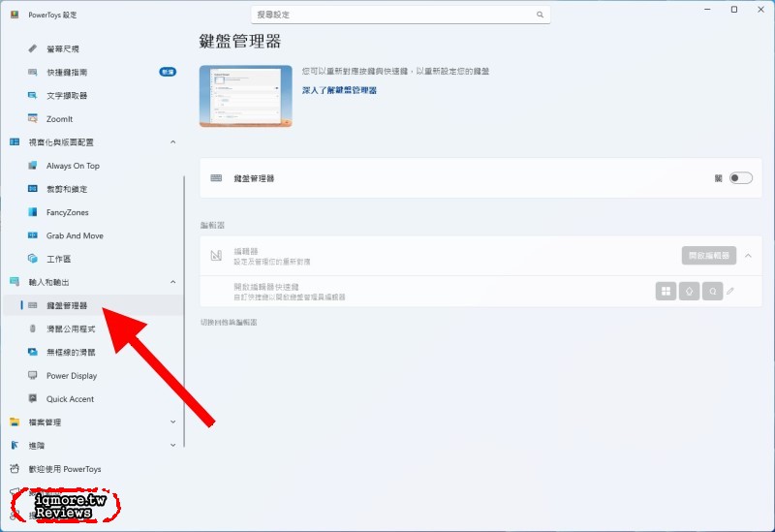The image size is (775, 532).
Task: Click the keyboard manager preview thumbnail
Action: click(x=246, y=96)
